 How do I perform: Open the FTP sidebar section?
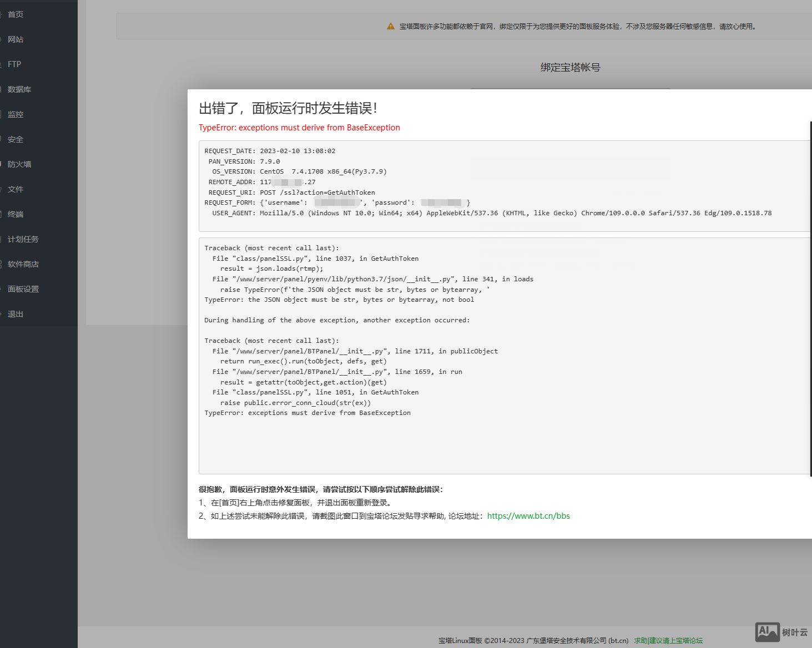tap(14, 64)
